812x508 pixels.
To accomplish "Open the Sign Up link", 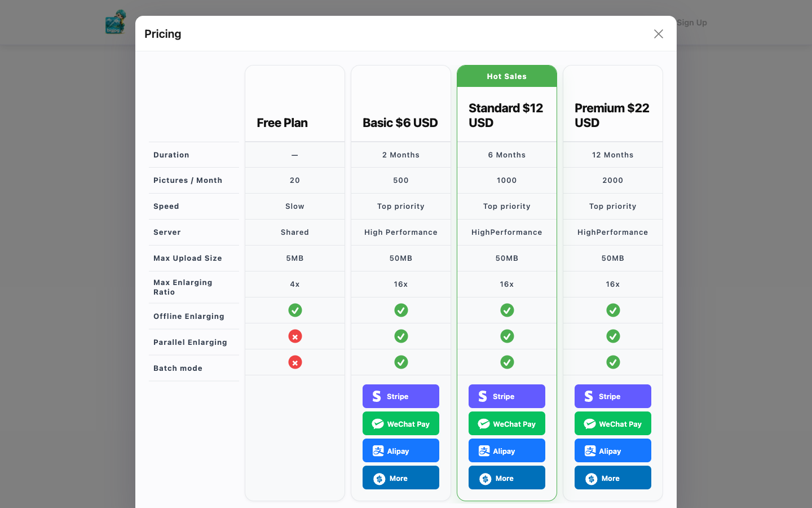I will point(692,23).
